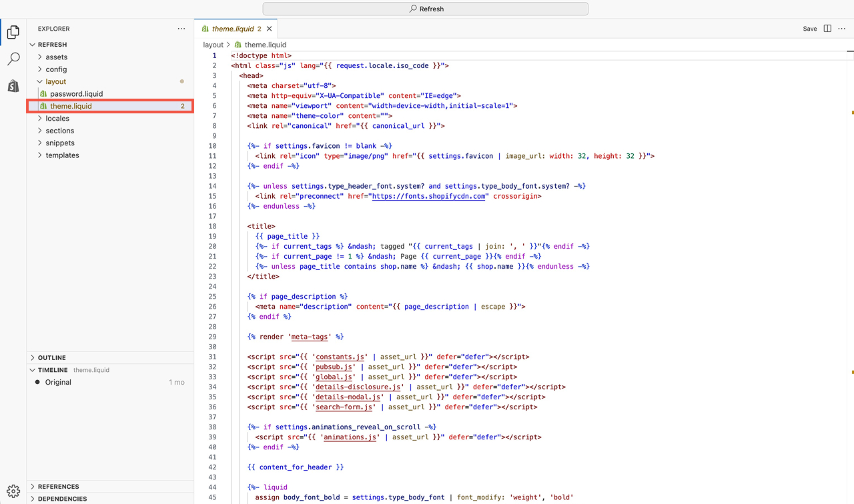Follow the 'animations.js' asset link

click(x=352, y=437)
